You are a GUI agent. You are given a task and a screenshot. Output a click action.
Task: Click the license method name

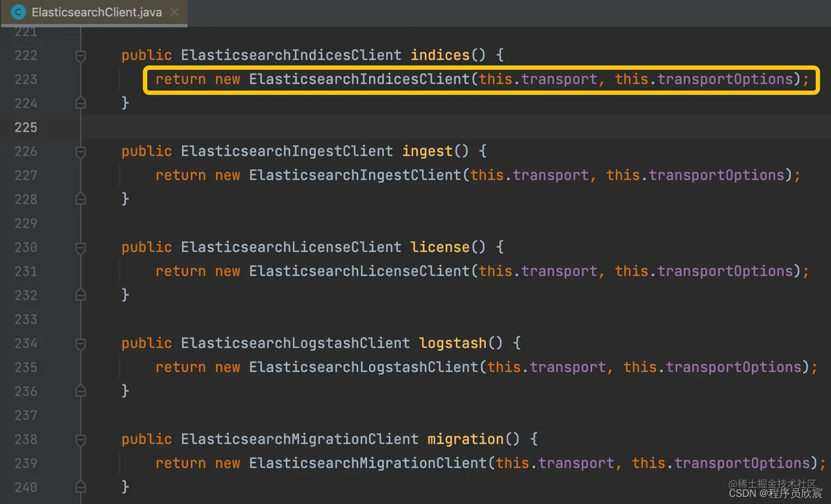coord(440,247)
